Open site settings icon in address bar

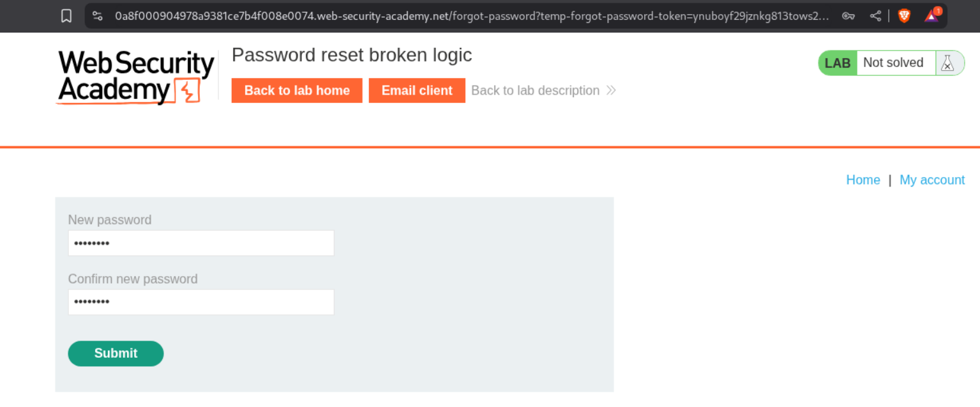[x=97, y=16]
